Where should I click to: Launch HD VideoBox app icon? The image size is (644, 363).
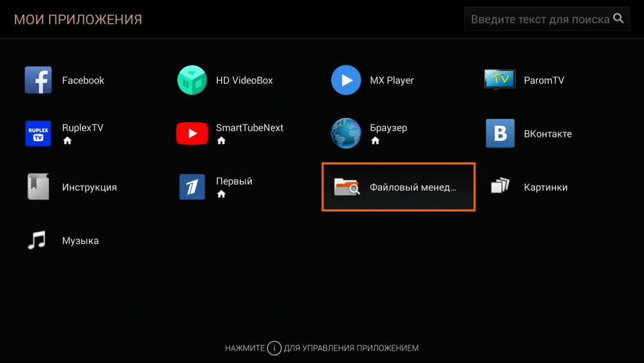click(192, 81)
